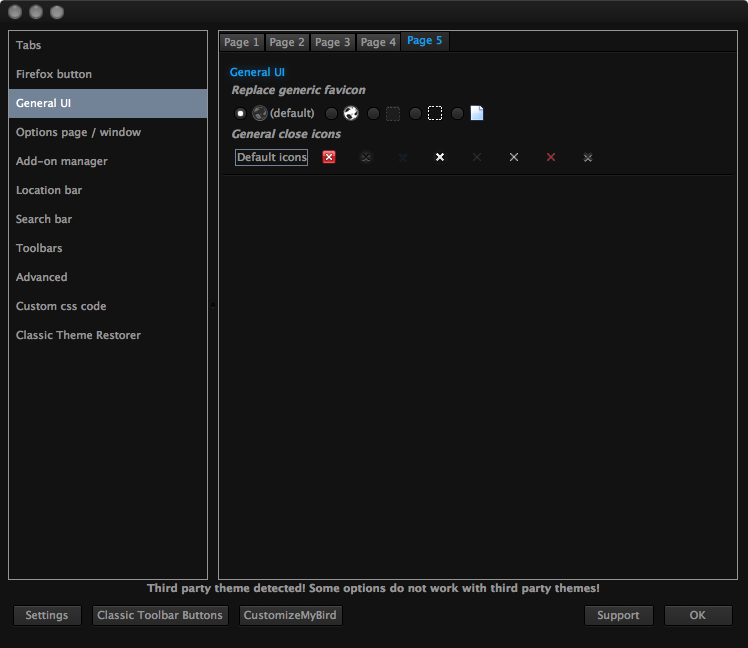Viewport: 748px width, 648px height.
Task: Choose the last gray blurred X close icon
Action: tap(588, 157)
